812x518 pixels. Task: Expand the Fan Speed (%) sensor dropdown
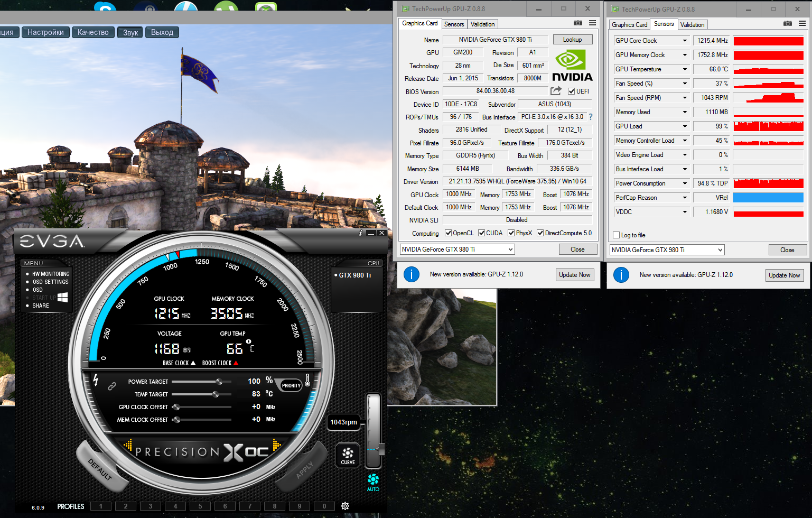point(685,84)
